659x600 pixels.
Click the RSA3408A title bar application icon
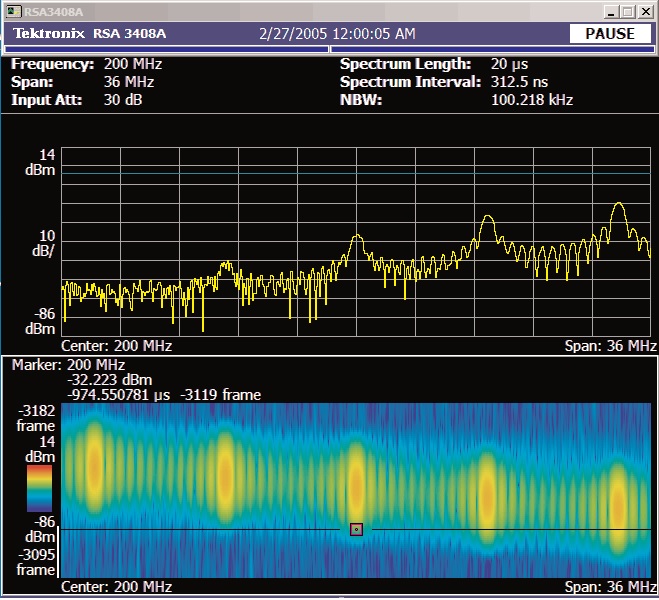[14, 11]
